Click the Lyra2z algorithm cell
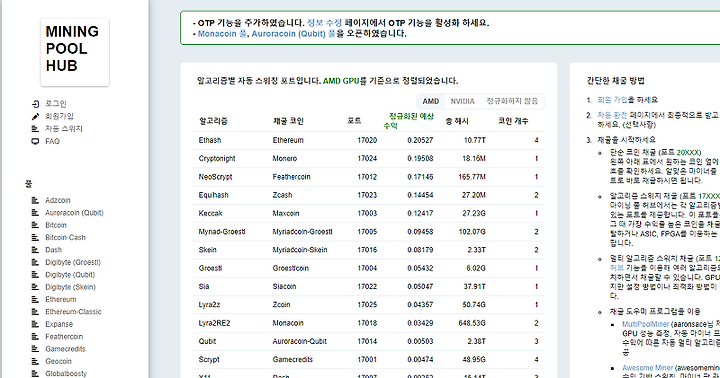This screenshot has height=378, width=720. [209, 305]
